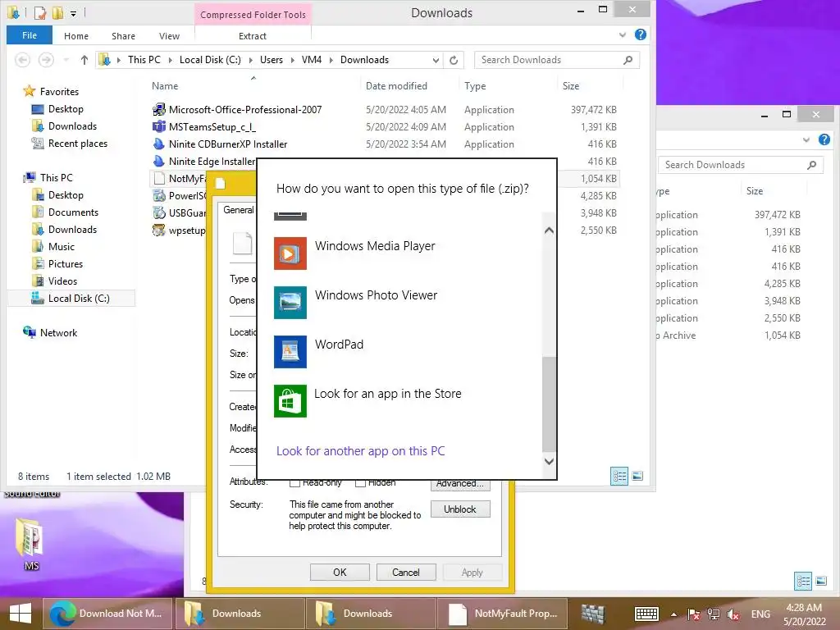This screenshot has width=840, height=630.
Task: Choose Windows Media Player icon in the dialog
Action: pos(290,253)
